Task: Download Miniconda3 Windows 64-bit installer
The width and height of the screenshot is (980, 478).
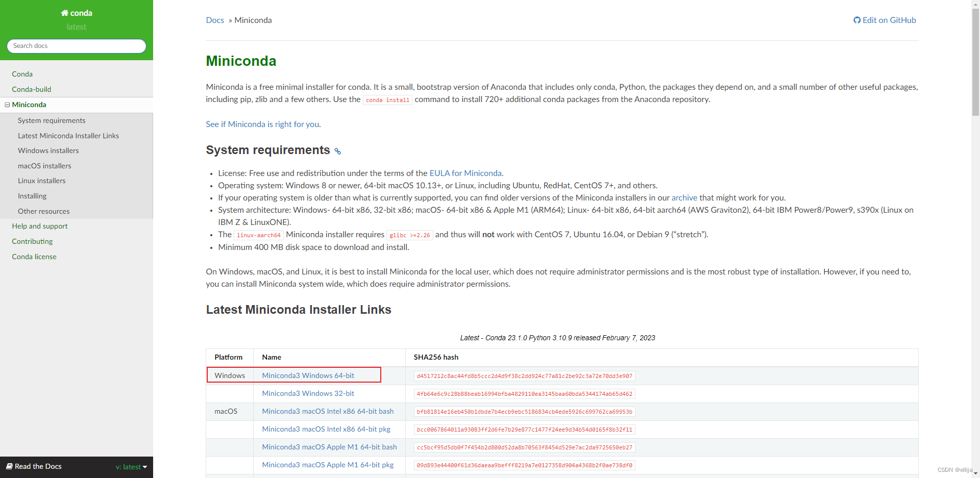Action: tap(308, 375)
